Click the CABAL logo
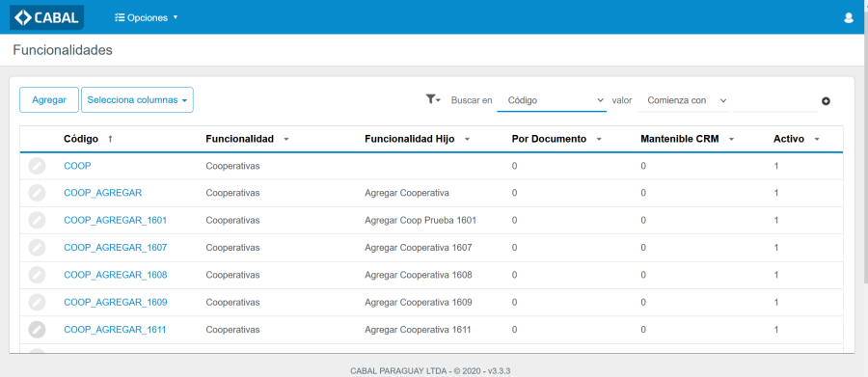This screenshot has height=377, width=868. pos(46,17)
